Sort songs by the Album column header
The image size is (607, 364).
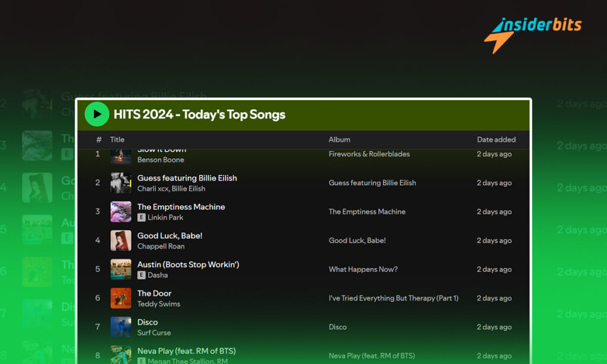click(x=339, y=139)
